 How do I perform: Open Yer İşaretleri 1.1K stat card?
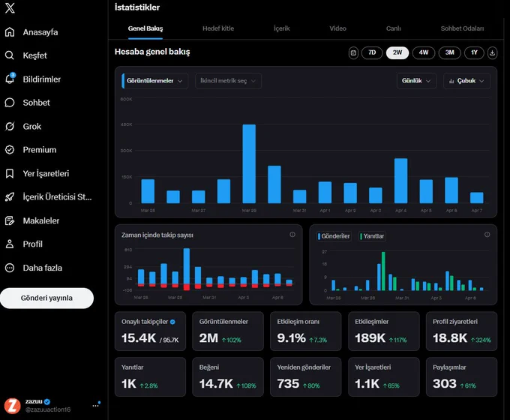point(384,377)
